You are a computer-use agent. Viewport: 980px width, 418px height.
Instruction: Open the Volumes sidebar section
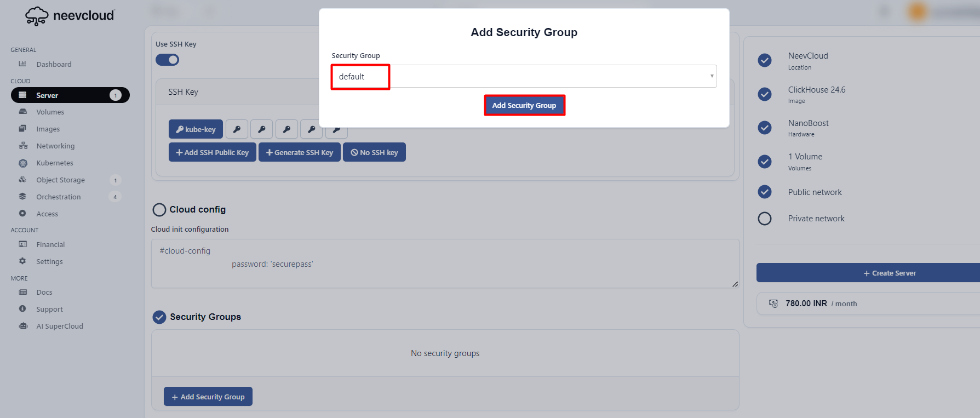[50, 112]
